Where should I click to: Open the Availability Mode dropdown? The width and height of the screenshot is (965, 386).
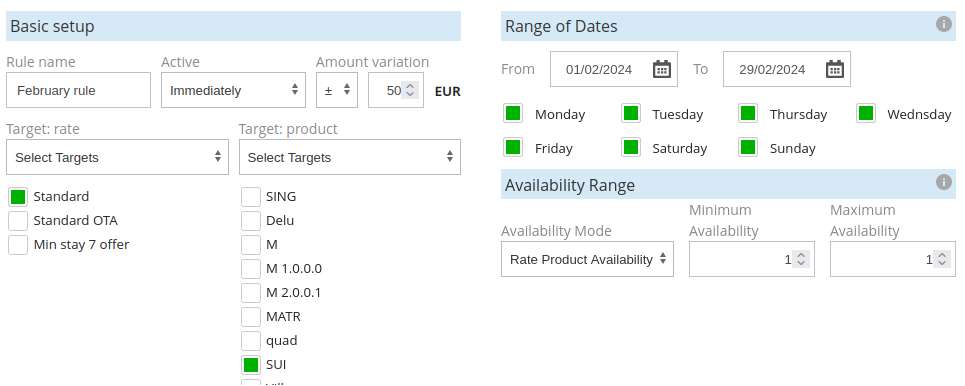tap(587, 259)
